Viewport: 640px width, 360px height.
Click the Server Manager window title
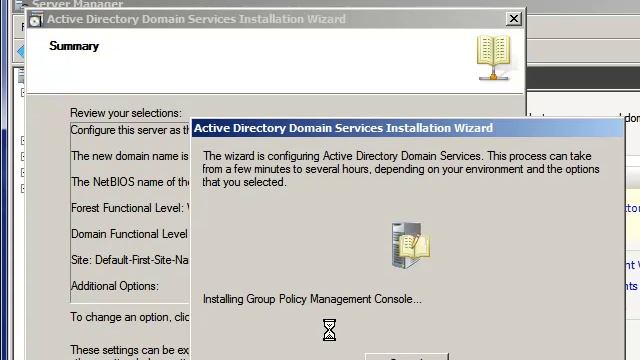click(x=77, y=4)
